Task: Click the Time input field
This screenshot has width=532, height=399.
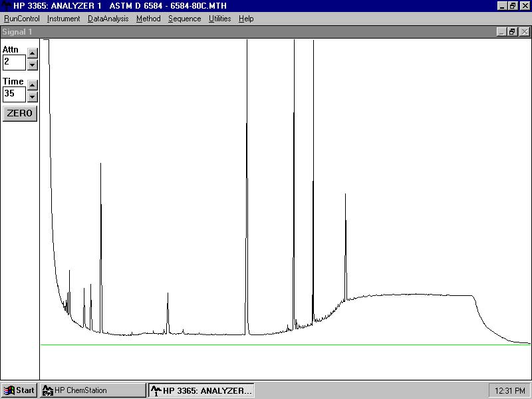Action: [14, 94]
